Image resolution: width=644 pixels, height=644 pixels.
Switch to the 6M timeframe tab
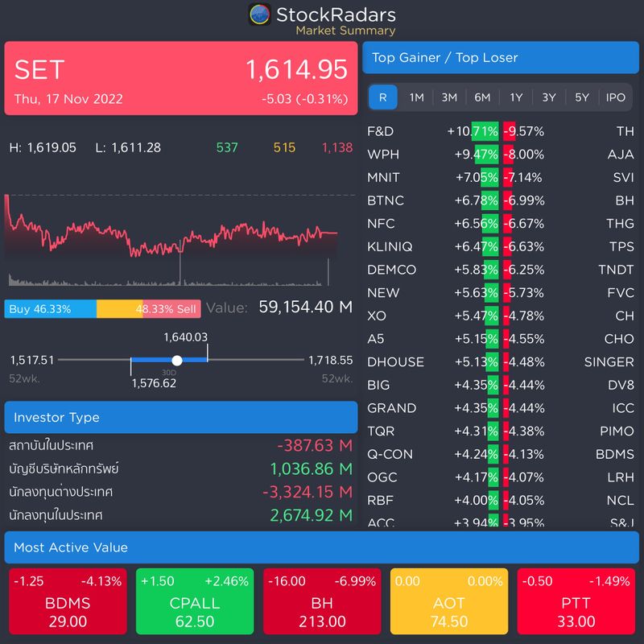481,97
